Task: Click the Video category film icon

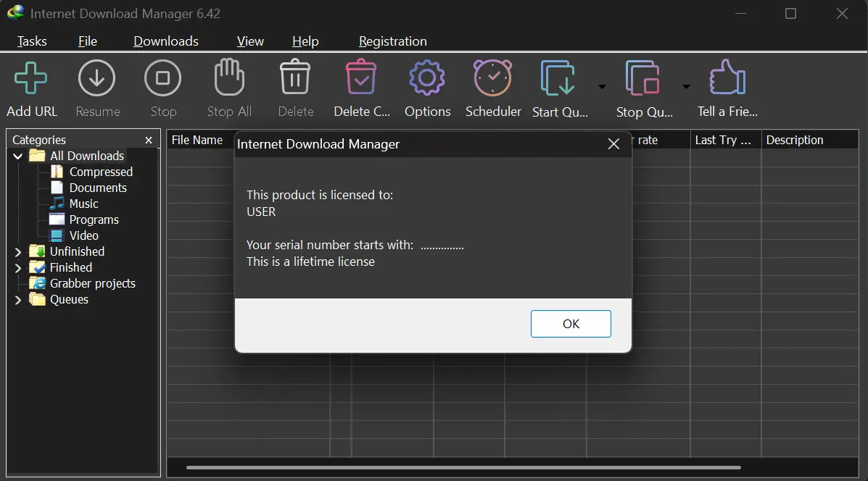Action: [57, 235]
